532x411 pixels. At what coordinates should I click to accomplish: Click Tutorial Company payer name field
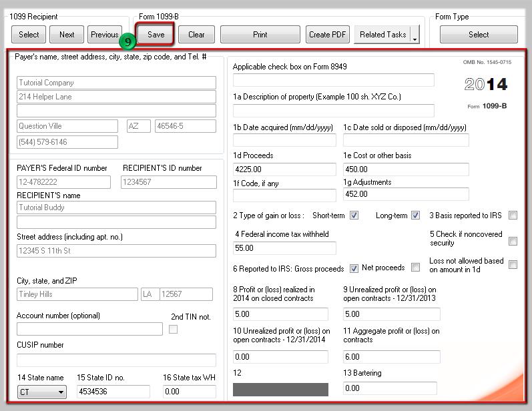pyautogui.click(x=116, y=83)
